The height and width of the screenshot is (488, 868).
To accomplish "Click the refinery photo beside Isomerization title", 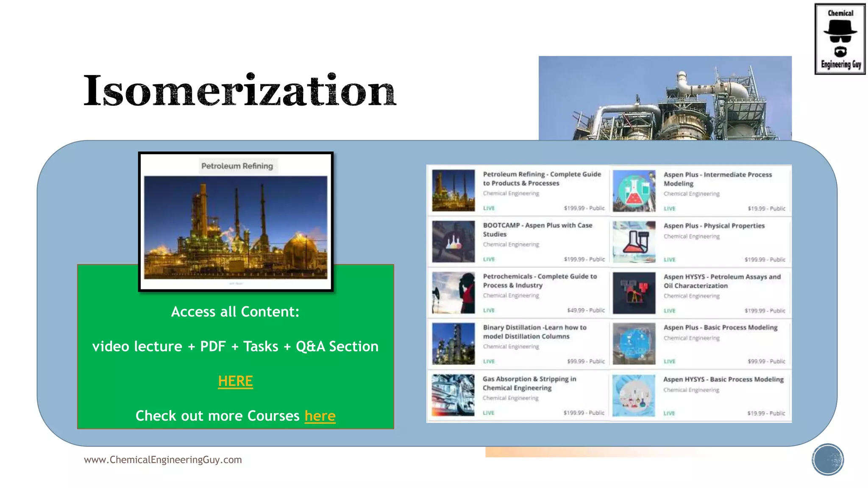I will [x=665, y=98].
